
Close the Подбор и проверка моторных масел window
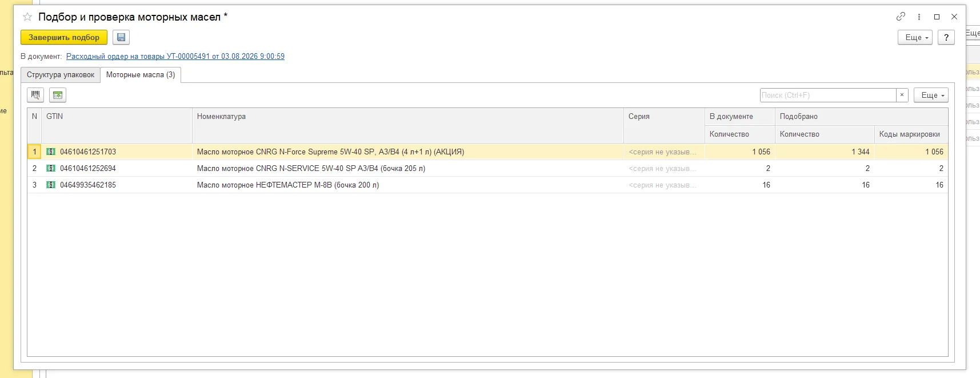(x=954, y=17)
